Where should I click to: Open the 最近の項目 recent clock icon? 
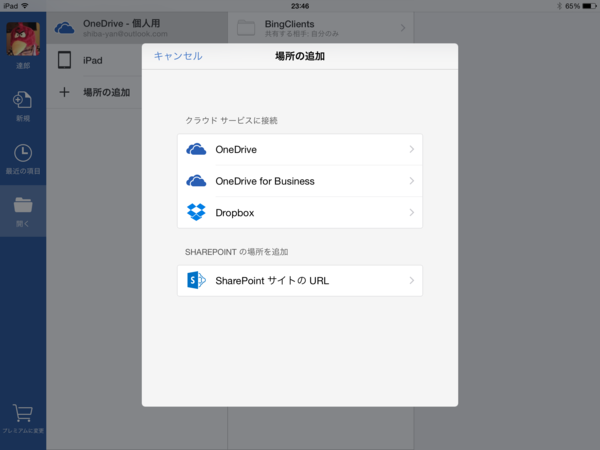click(x=23, y=153)
